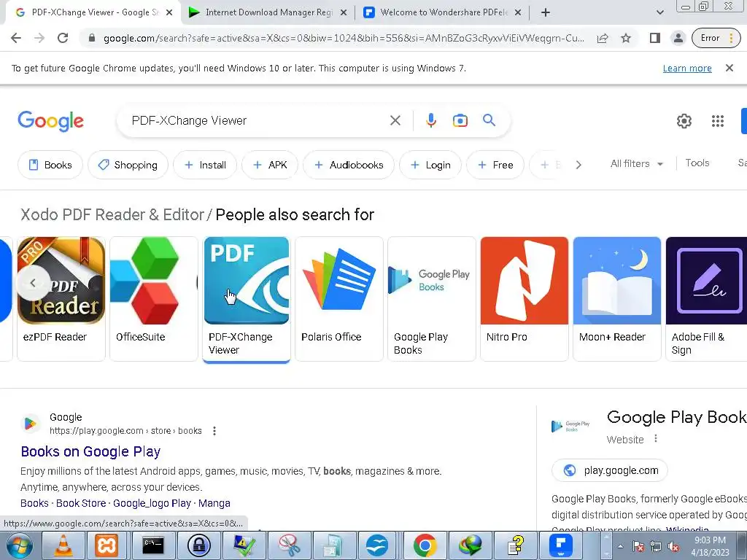Go back using the browser back arrow
The height and width of the screenshot is (560, 747).
(x=16, y=38)
